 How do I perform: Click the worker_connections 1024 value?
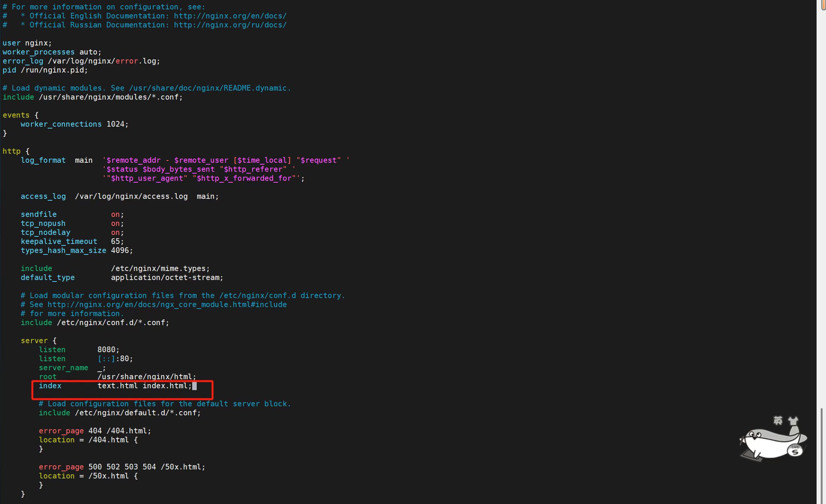(x=115, y=124)
